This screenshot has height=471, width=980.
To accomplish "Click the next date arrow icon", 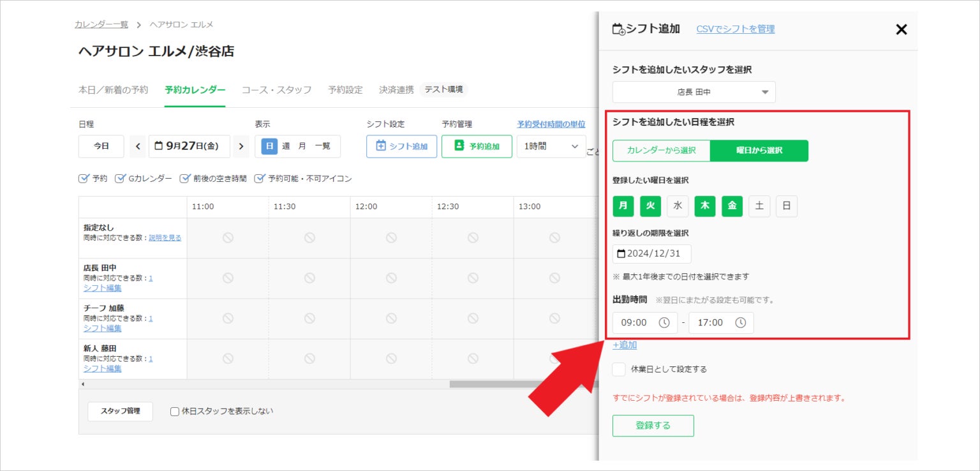I will 241,146.
